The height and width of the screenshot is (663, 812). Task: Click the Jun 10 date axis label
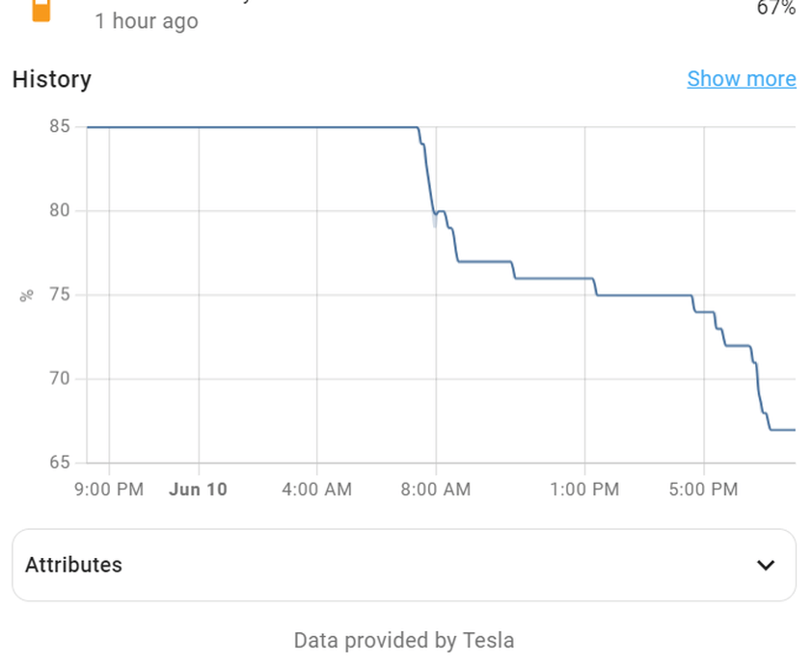[199, 490]
